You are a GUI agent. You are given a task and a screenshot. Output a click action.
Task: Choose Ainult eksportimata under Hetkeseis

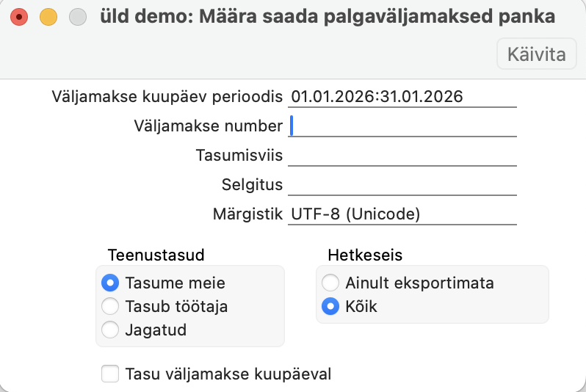tap(330, 283)
